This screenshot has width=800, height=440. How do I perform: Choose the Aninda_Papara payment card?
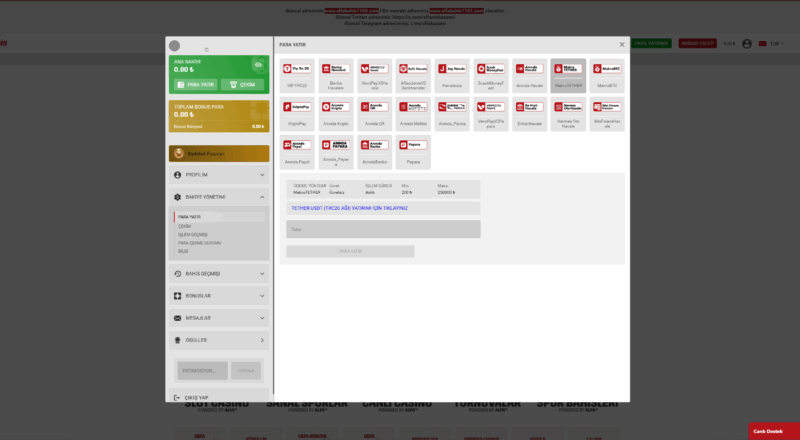coord(336,152)
